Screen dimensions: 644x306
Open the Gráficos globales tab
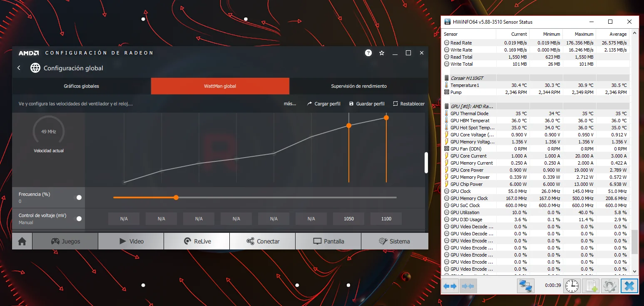click(82, 86)
